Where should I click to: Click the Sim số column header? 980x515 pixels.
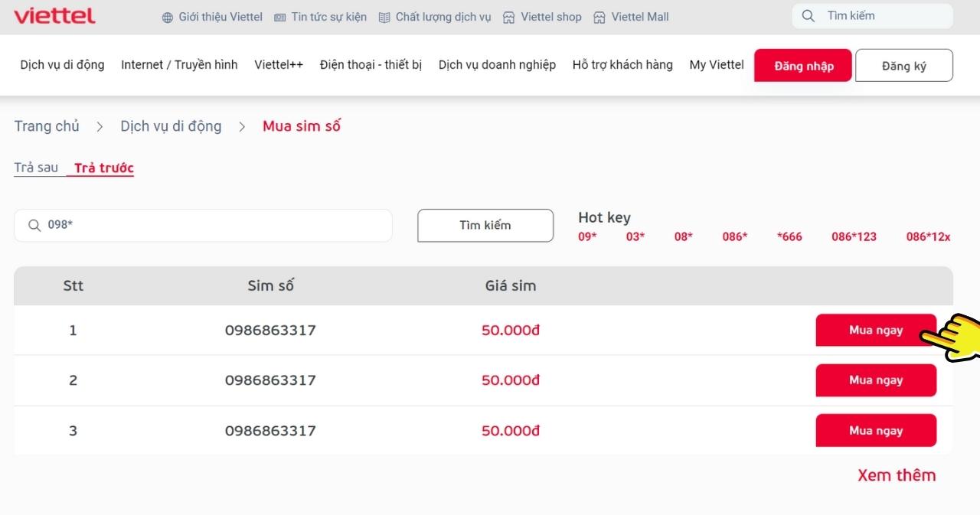tap(271, 286)
